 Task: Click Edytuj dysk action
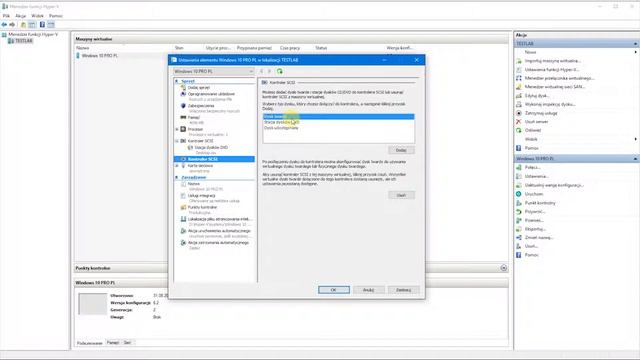(537, 96)
